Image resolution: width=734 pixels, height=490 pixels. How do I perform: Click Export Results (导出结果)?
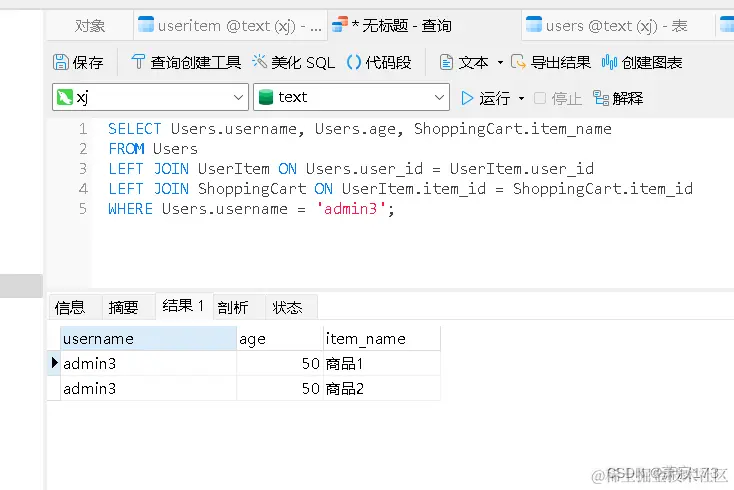pos(550,62)
